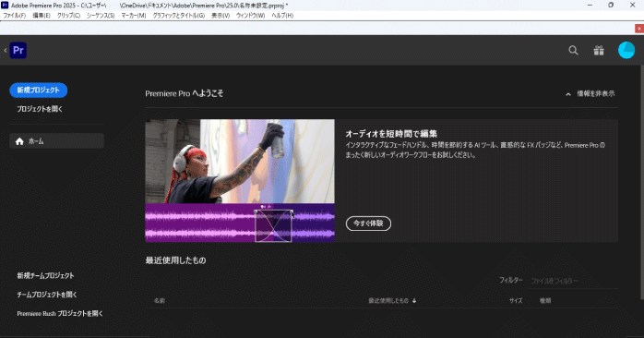644x338 pixels.
Task: Click プロジェクトを開く link
Action: pos(40,109)
